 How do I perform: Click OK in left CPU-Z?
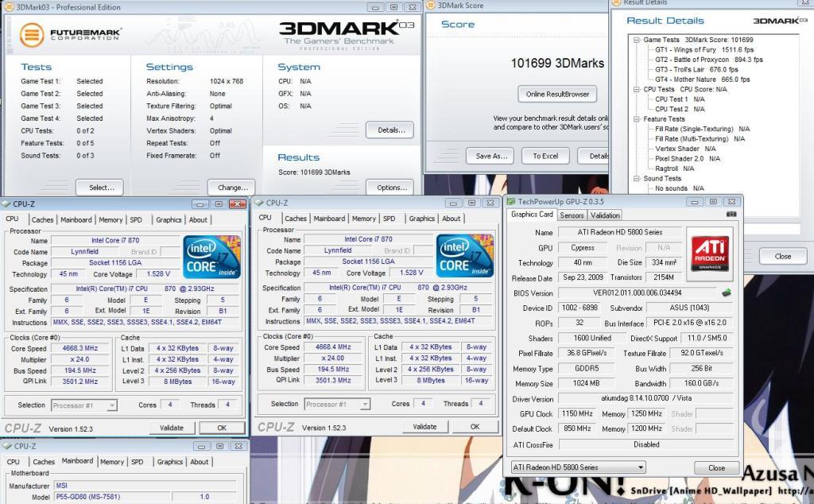pos(222,428)
